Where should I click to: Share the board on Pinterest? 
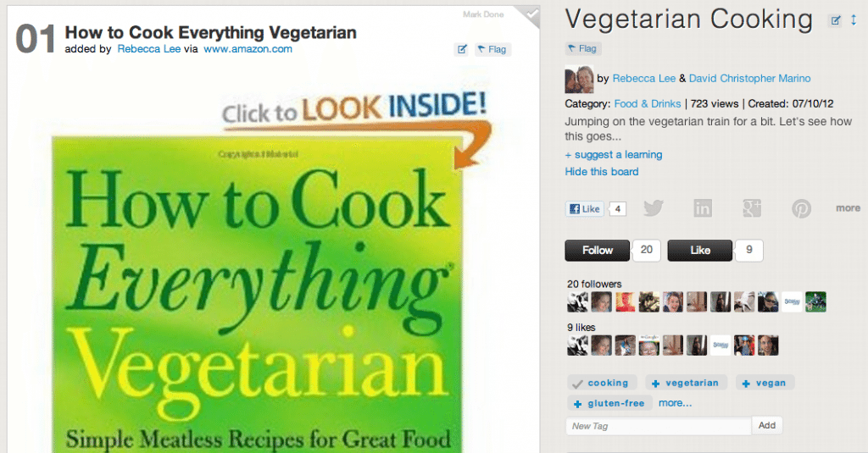click(801, 208)
